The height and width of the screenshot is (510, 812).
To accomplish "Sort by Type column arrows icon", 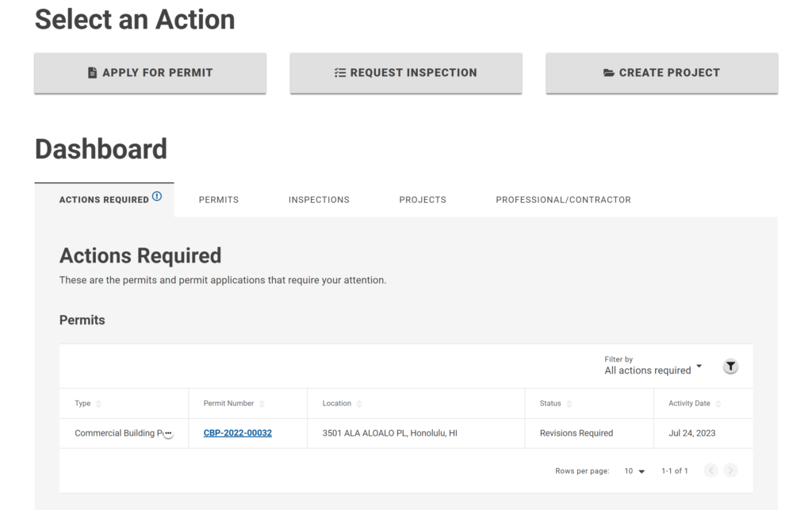I will click(98, 404).
